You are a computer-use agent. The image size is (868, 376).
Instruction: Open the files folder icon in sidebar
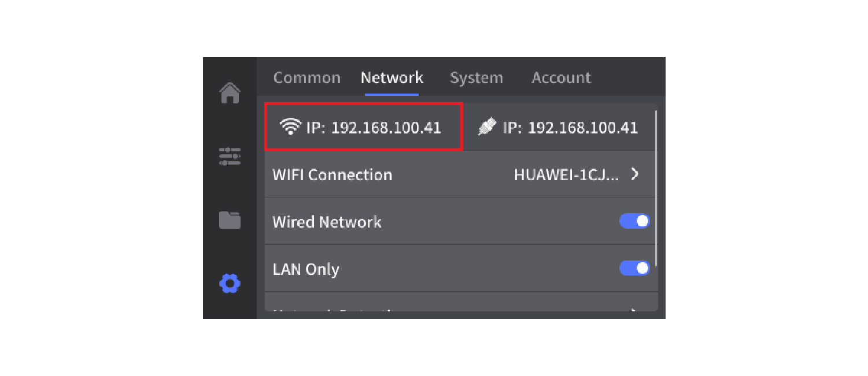click(x=230, y=220)
